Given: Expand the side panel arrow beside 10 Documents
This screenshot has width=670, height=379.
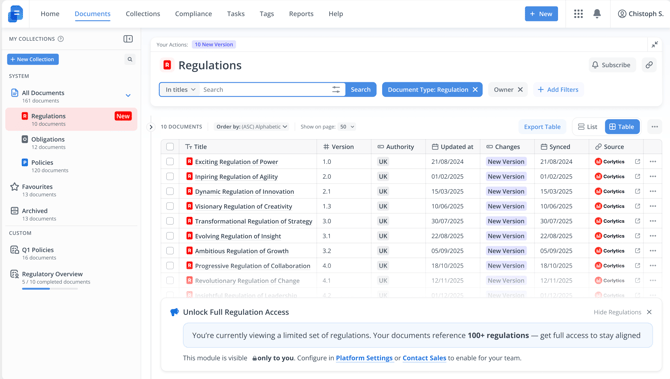Looking at the screenshot, I should click(151, 127).
